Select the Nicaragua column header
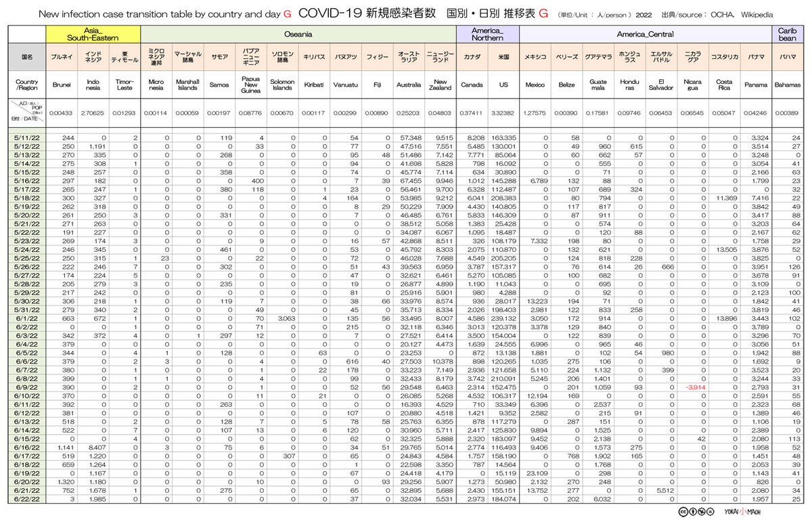Screen dimensions: 812x522 (692, 85)
